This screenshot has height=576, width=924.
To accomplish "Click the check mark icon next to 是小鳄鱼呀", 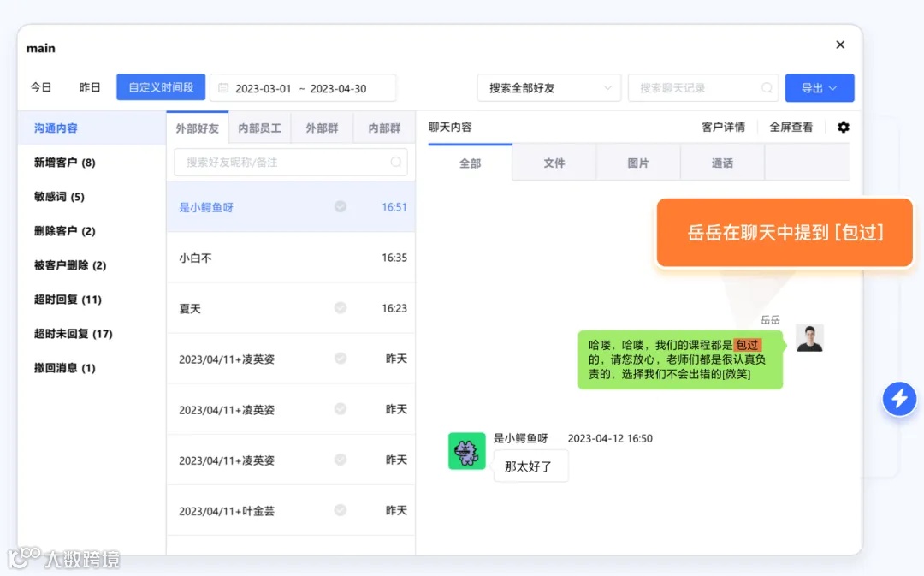I will (341, 206).
